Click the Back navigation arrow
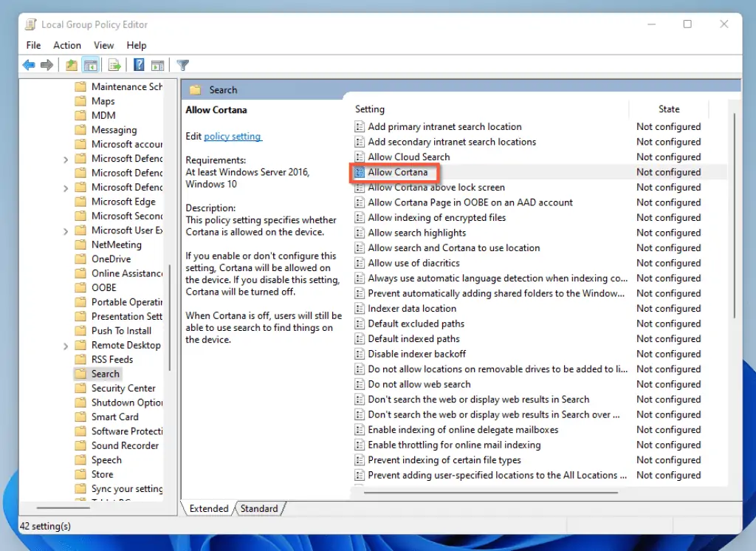This screenshot has width=756, height=551. tap(28, 65)
